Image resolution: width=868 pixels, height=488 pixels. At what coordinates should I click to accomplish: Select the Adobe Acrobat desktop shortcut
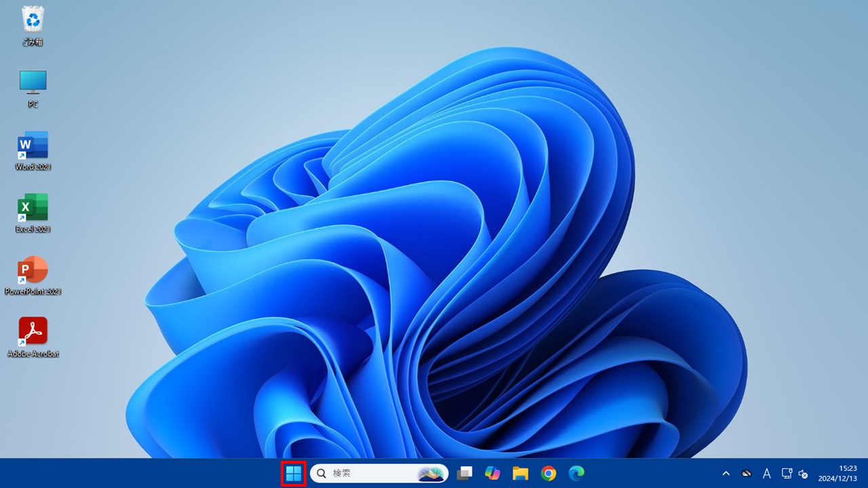(x=33, y=338)
